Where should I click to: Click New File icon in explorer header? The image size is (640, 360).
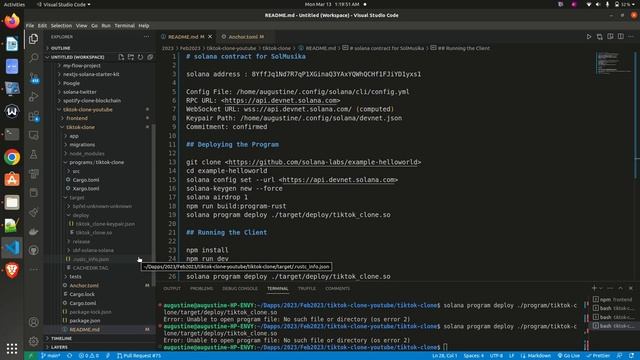point(121,57)
